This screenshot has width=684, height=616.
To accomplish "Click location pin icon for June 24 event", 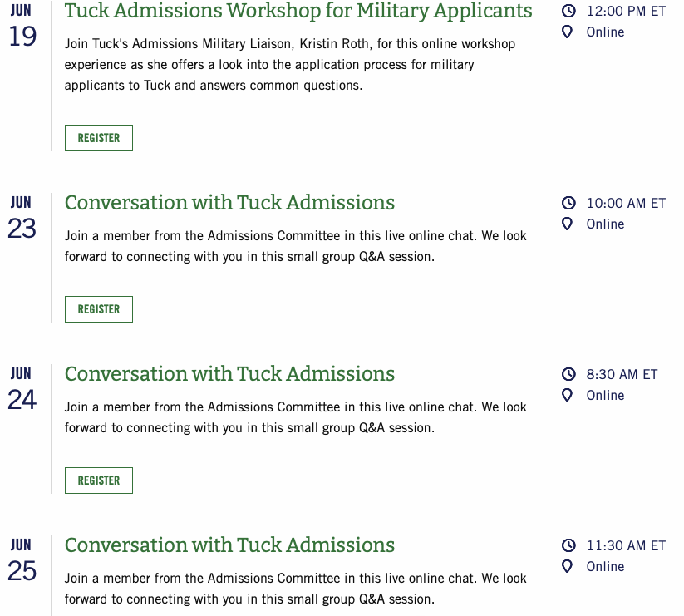I will click(x=567, y=395).
